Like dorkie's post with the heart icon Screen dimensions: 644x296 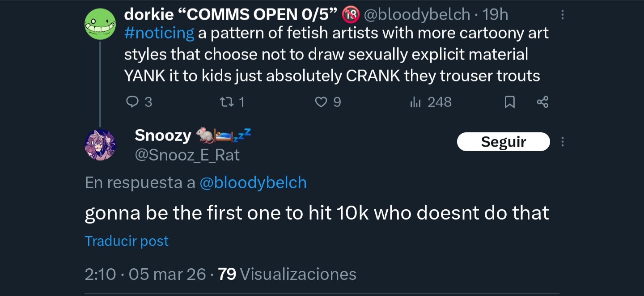click(x=321, y=102)
